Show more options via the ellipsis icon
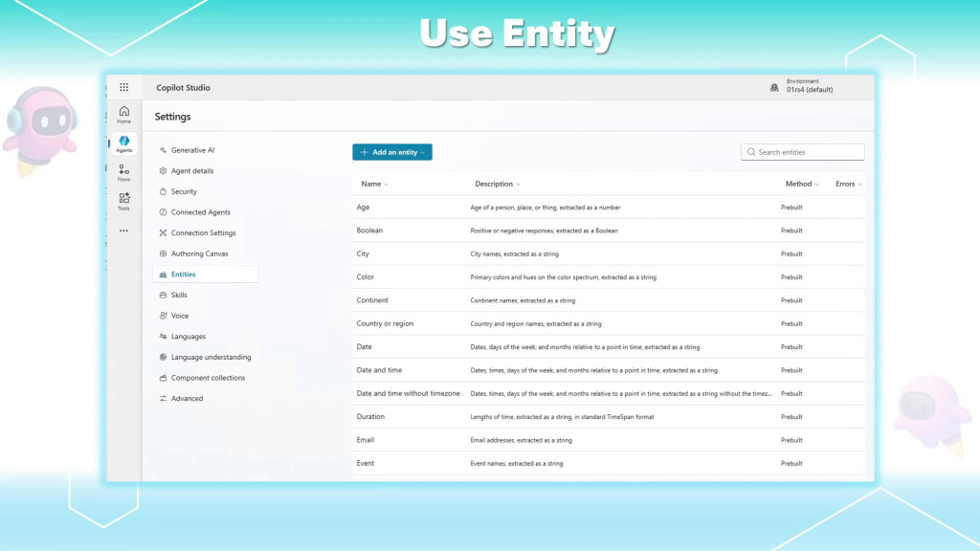The height and width of the screenshot is (551, 980). [x=123, y=231]
